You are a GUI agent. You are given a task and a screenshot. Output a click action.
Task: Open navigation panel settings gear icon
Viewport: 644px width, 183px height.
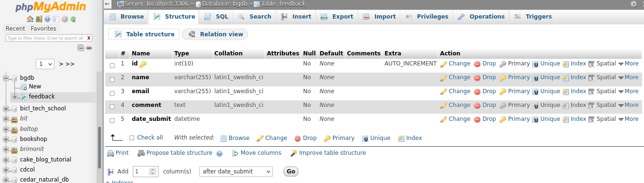[x=65, y=19]
